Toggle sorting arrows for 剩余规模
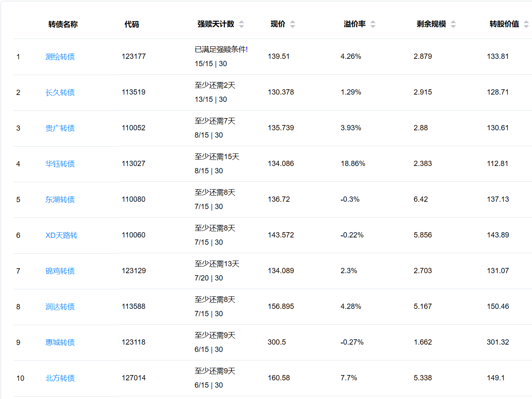The width and height of the screenshot is (532, 399). (x=453, y=24)
